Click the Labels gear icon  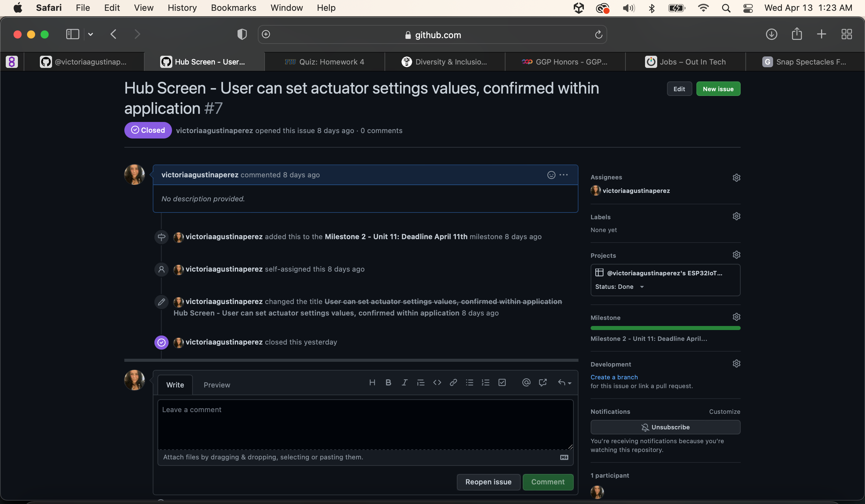coord(736,217)
